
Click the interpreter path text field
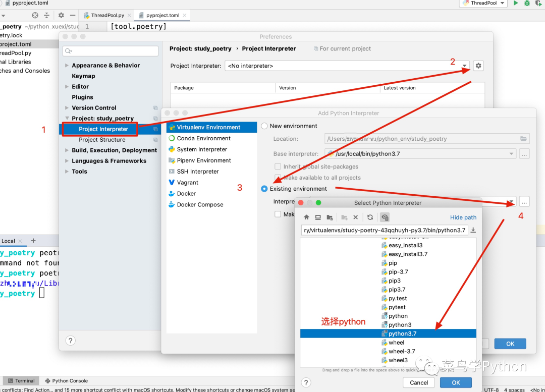click(x=385, y=230)
